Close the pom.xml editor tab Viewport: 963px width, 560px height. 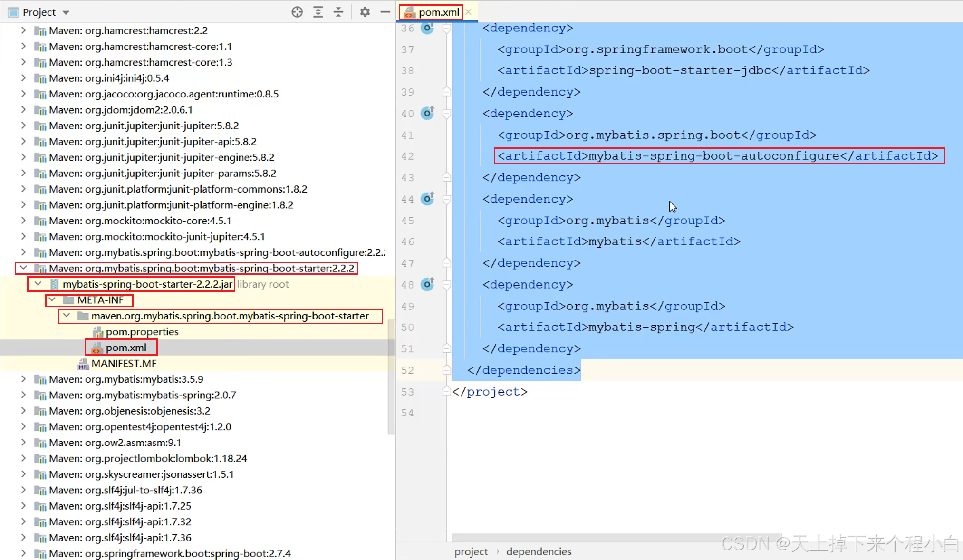[469, 12]
